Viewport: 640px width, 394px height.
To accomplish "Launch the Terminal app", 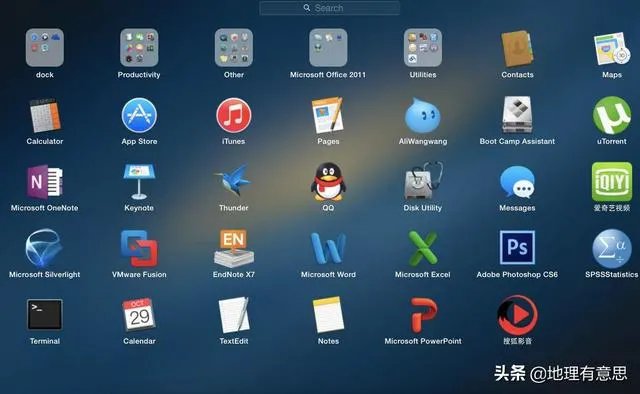I will click(44, 315).
